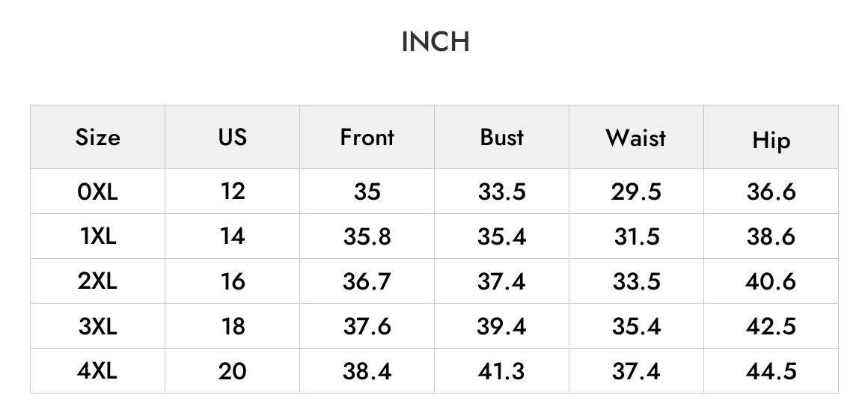Click the 44.5 Hip measurement cell
Image resolution: width=868 pixels, height=404 pixels.
point(771,371)
